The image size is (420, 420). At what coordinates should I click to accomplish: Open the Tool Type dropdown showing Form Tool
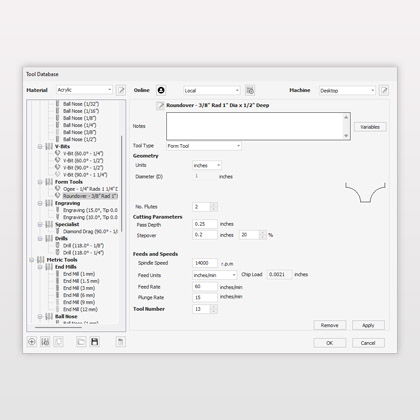pyautogui.click(x=204, y=146)
